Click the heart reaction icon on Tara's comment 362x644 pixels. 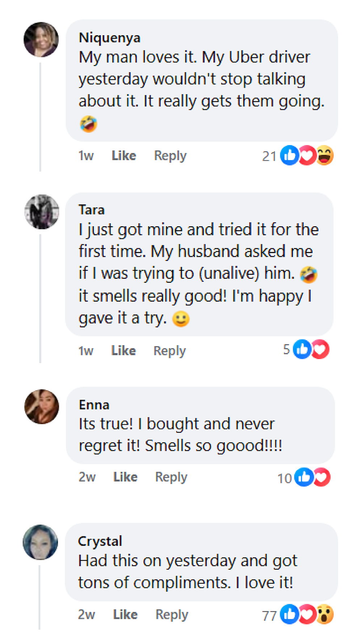click(320, 349)
